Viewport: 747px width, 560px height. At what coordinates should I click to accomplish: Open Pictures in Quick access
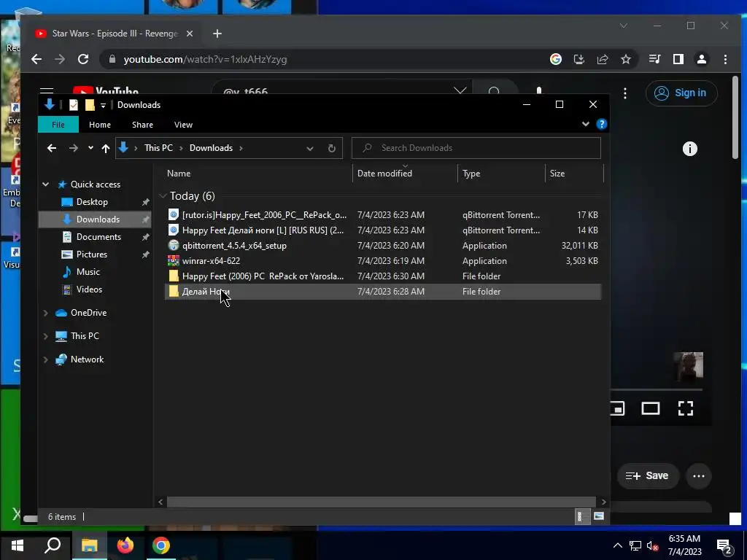(91, 254)
